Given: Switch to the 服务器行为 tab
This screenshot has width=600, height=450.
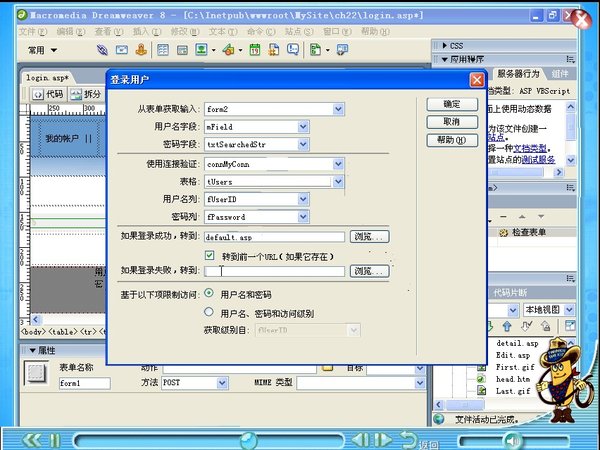Looking at the screenshot, I should (x=518, y=74).
